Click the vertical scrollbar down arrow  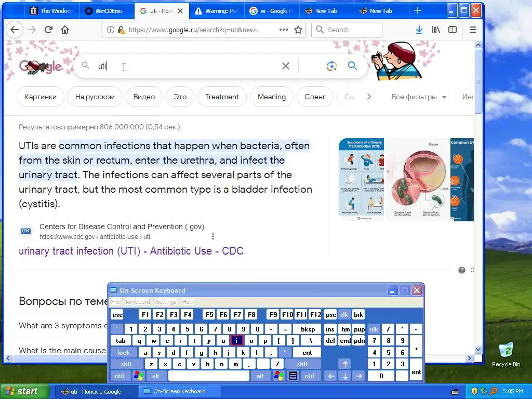(478, 349)
